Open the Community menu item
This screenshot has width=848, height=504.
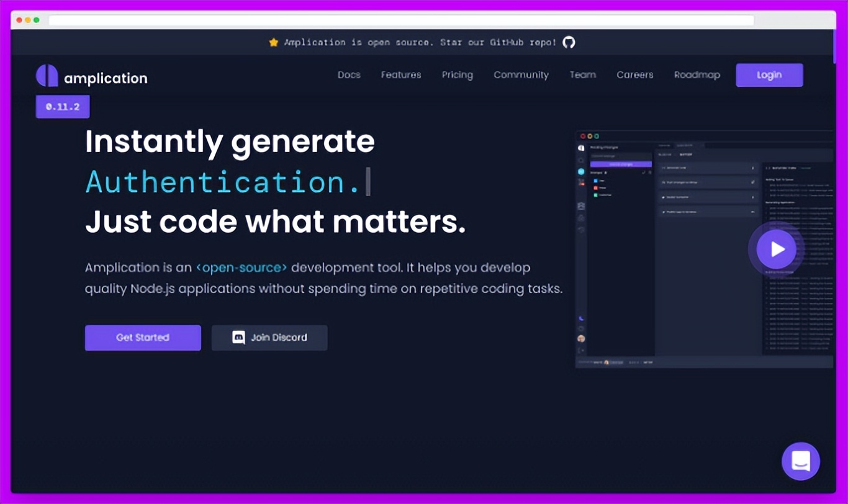click(x=521, y=75)
